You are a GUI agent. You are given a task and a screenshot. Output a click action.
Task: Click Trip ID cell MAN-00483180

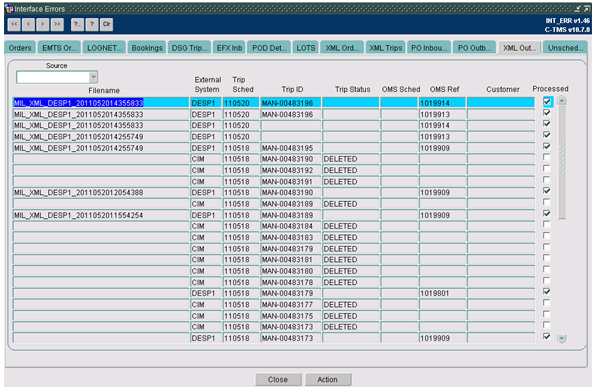tap(290, 271)
